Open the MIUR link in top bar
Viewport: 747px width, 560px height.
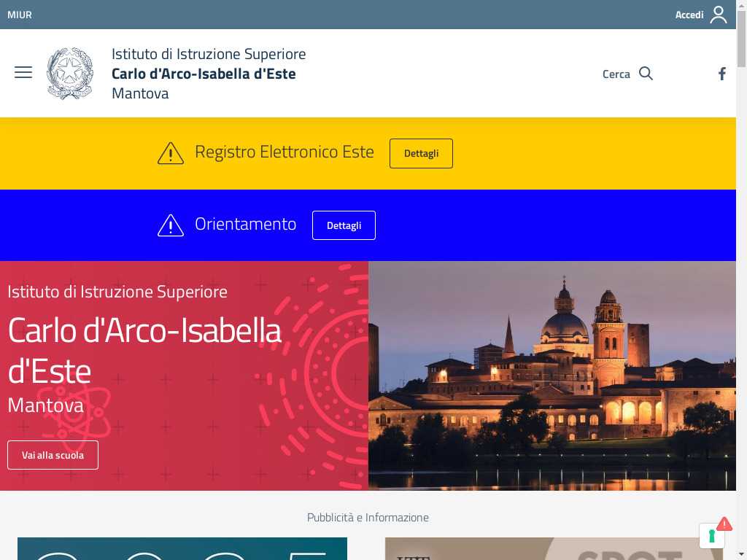click(x=20, y=15)
